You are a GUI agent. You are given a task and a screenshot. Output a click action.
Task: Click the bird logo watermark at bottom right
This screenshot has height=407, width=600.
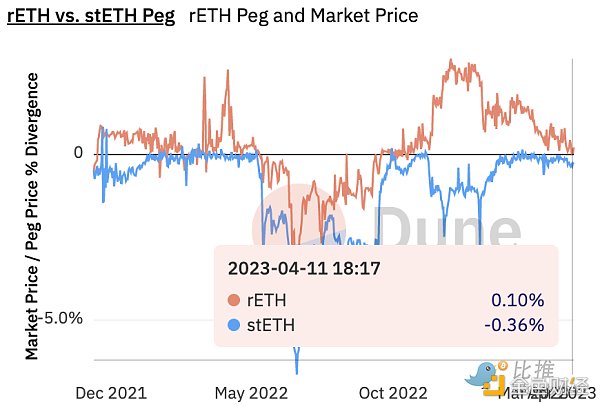click(487, 376)
